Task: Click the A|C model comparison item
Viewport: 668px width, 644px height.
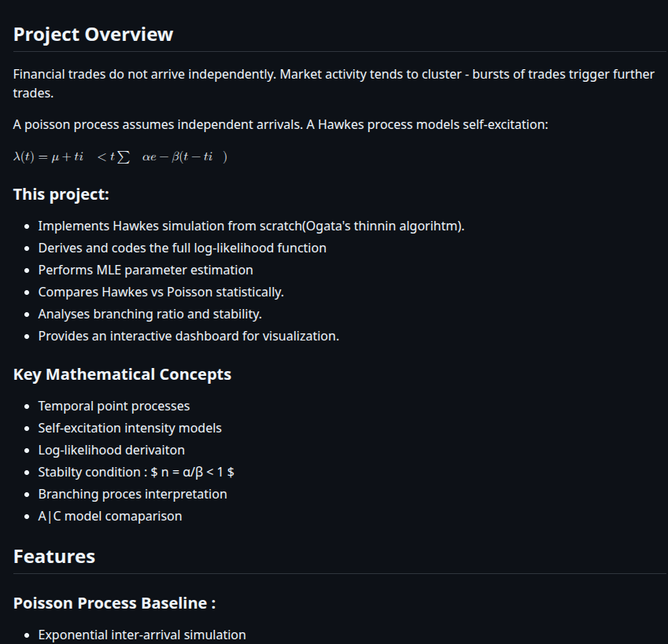Action: 109,517
